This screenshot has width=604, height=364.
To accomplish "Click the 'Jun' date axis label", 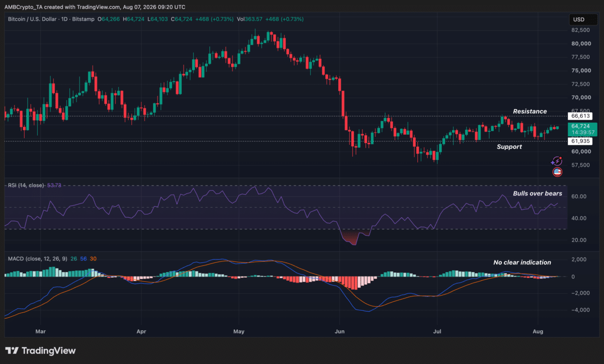I will click(x=339, y=332).
